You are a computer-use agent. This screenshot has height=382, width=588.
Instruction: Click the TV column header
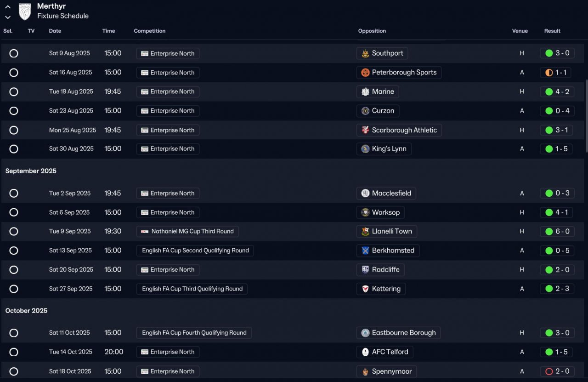coord(31,31)
